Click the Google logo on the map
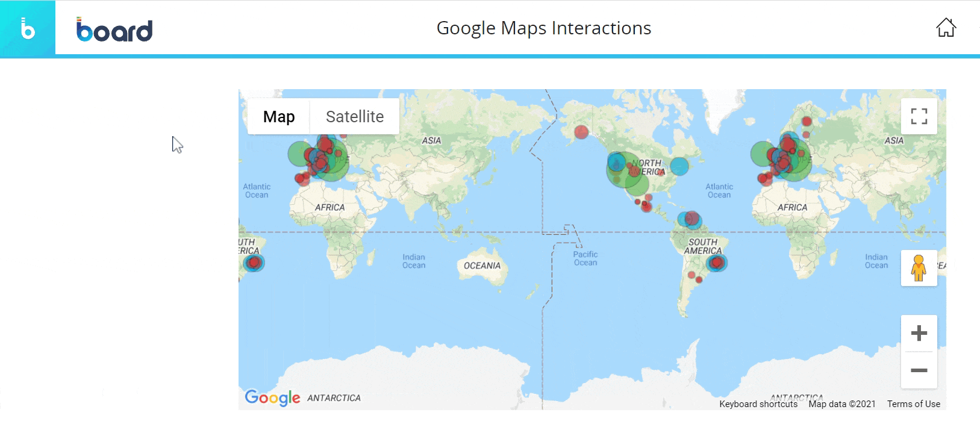 click(x=272, y=397)
